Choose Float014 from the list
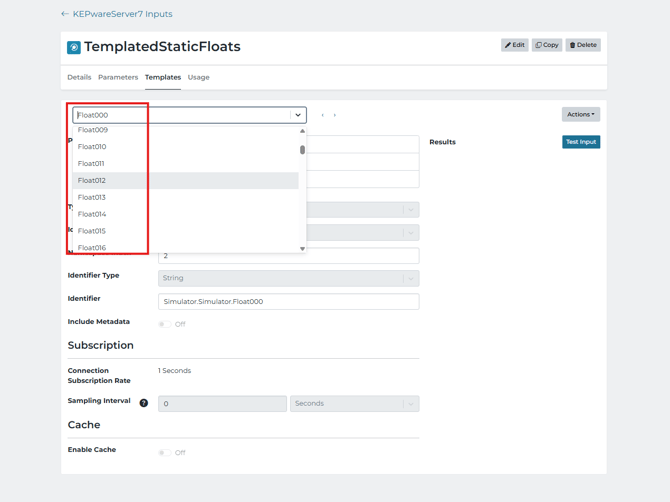 coord(185,214)
